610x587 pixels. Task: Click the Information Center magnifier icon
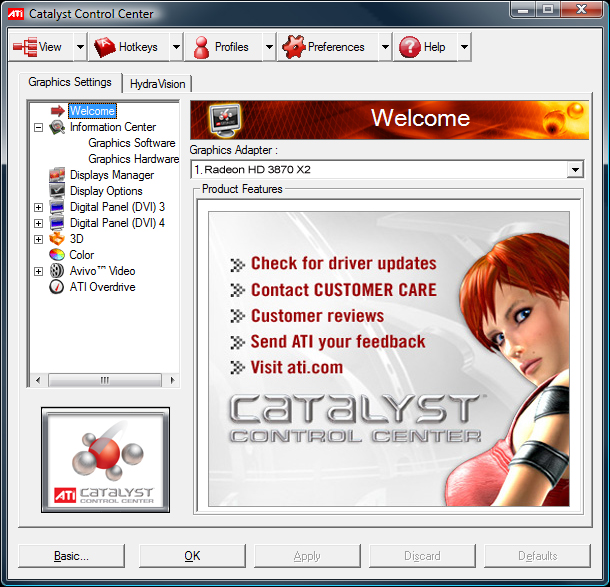tap(57, 127)
